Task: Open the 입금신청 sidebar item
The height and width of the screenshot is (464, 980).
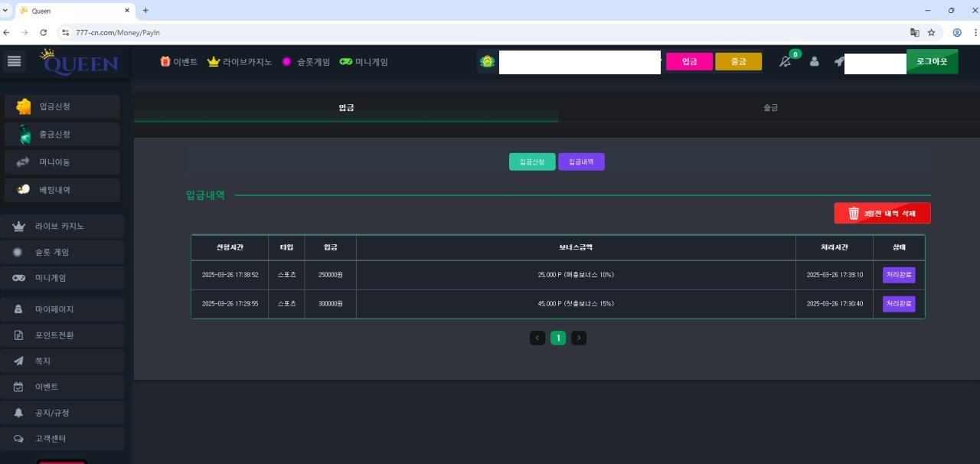Action: click(62, 106)
